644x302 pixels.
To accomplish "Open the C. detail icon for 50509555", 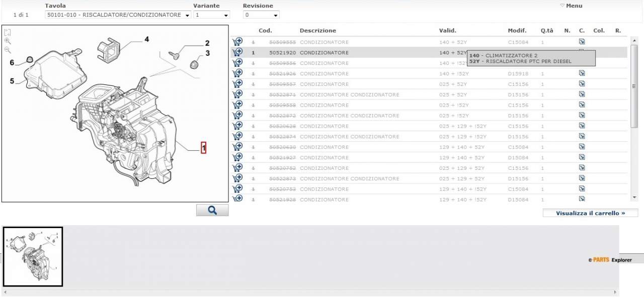I will coord(582,42).
